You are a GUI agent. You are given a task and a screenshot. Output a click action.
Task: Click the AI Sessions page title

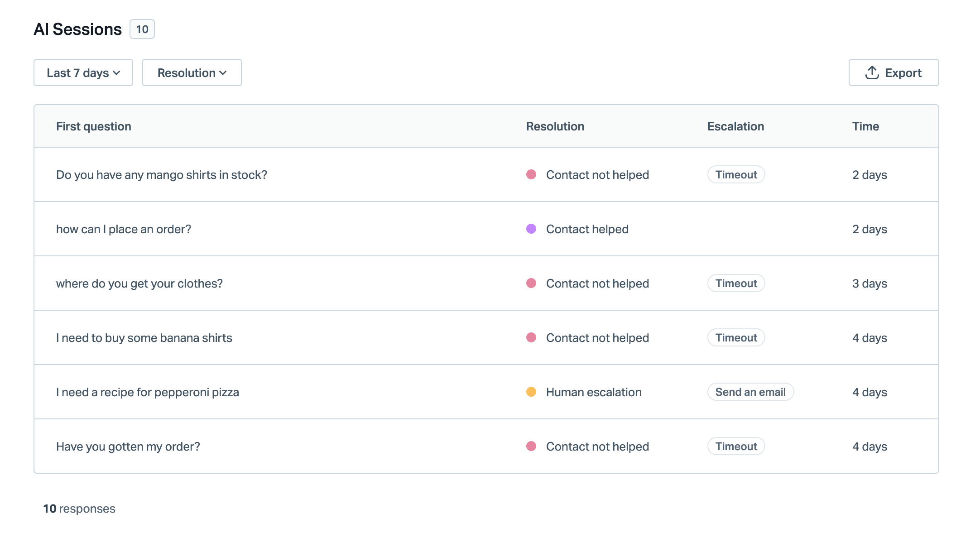(x=78, y=29)
